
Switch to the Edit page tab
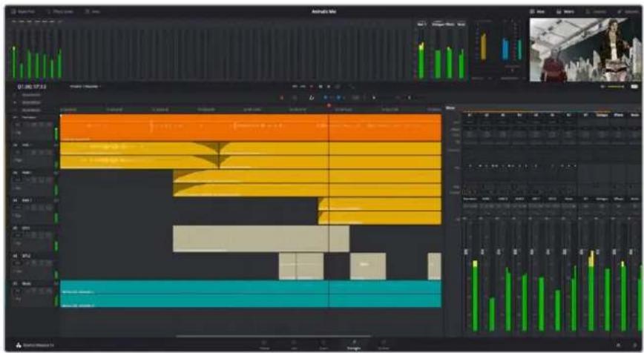coord(294,345)
